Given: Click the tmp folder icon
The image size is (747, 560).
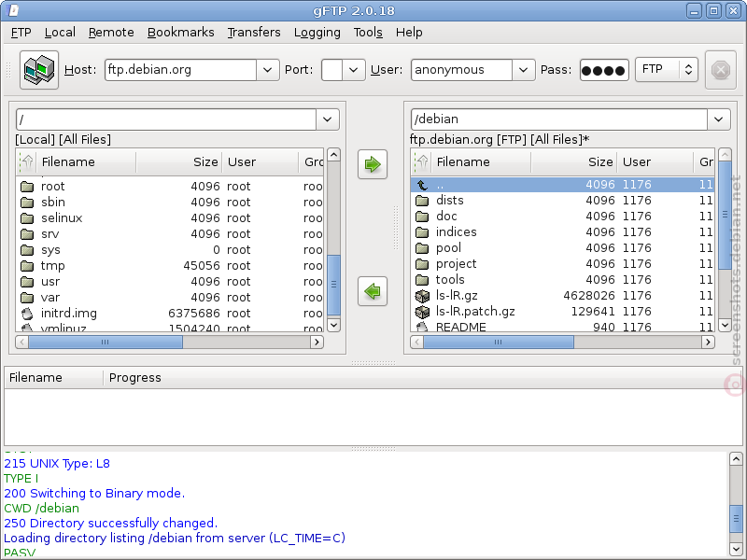Looking at the screenshot, I should point(27,266).
